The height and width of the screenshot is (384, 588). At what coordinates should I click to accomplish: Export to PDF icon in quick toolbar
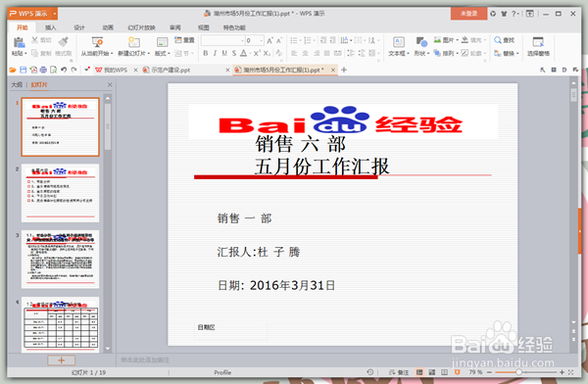(33, 70)
